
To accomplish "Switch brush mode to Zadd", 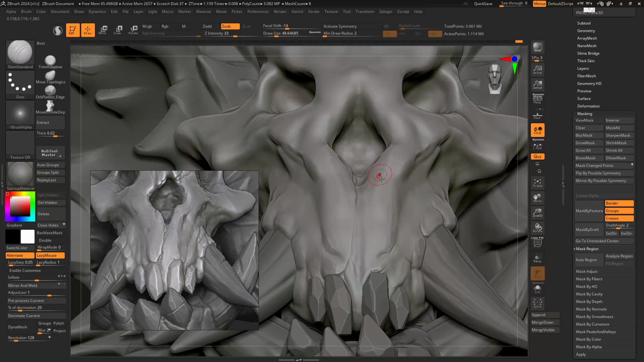I will [x=207, y=26].
